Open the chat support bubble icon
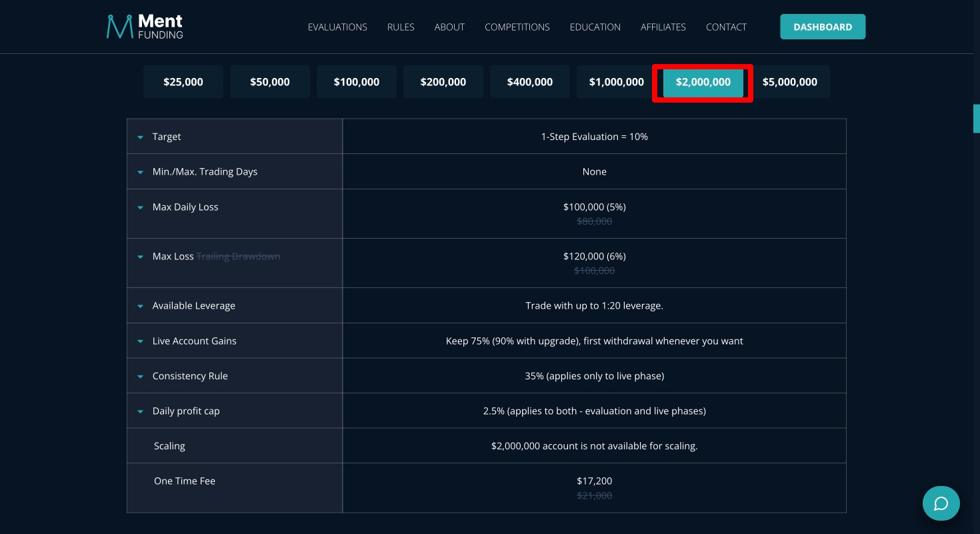This screenshot has height=534, width=980. (x=941, y=503)
